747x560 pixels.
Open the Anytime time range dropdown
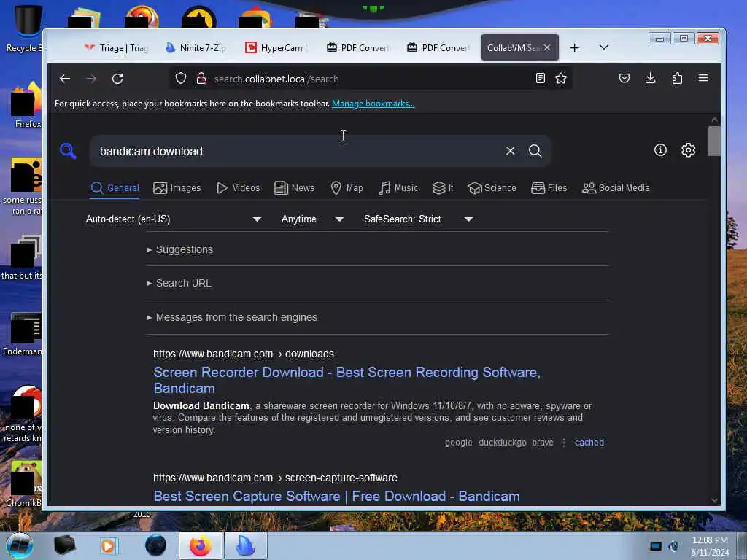coord(312,219)
